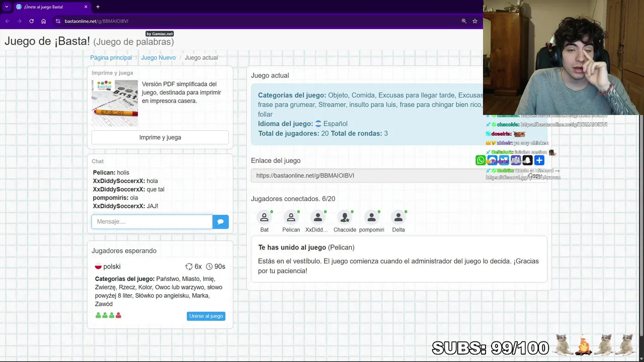Click the Imprime y juega button
This screenshot has width=644, height=362.
click(x=160, y=137)
